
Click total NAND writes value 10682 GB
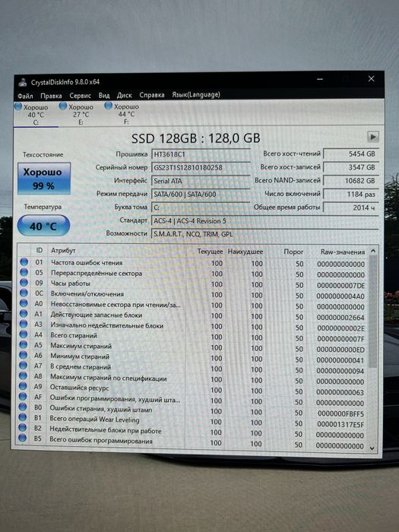click(351, 181)
